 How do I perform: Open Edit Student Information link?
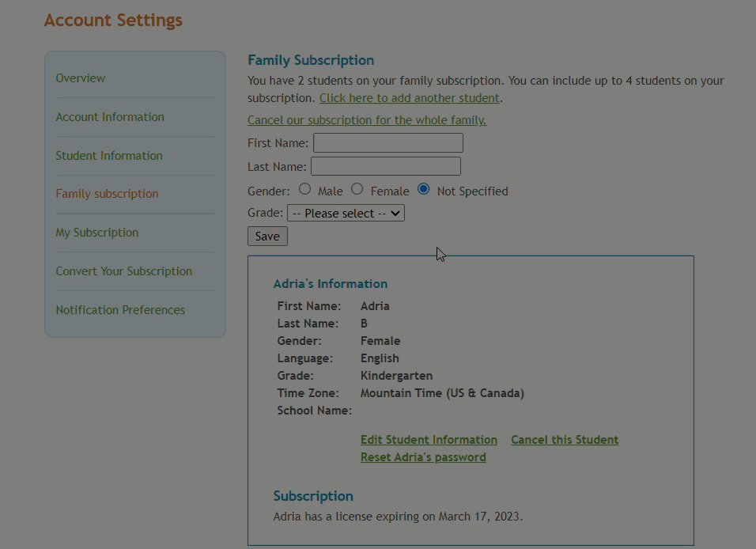(x=429, y=440)
